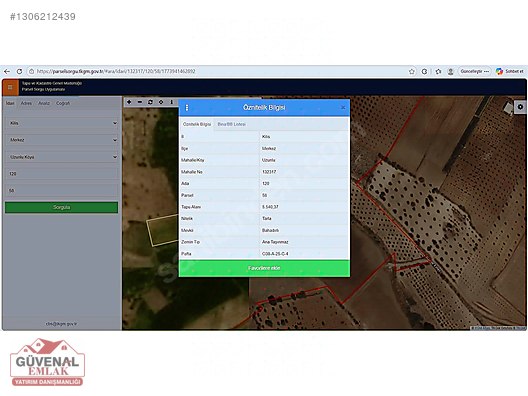Switch to the Coğrafi tab
This screenshot has height=396, width=528.
(63, 103)
